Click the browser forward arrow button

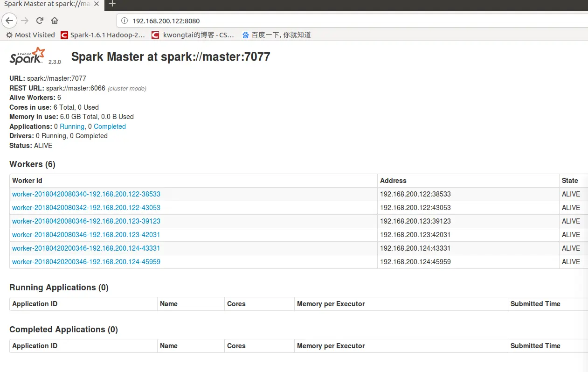25,21
